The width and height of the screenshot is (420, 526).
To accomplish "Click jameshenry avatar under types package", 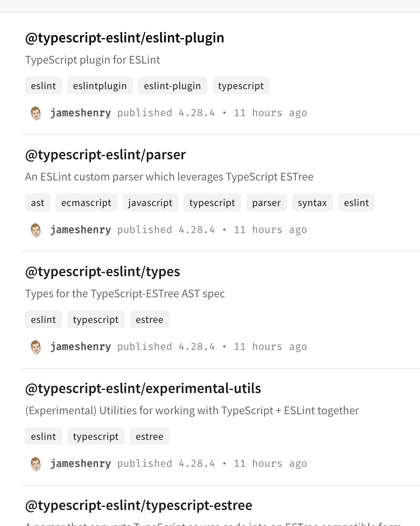I will [x=36, y=347].
